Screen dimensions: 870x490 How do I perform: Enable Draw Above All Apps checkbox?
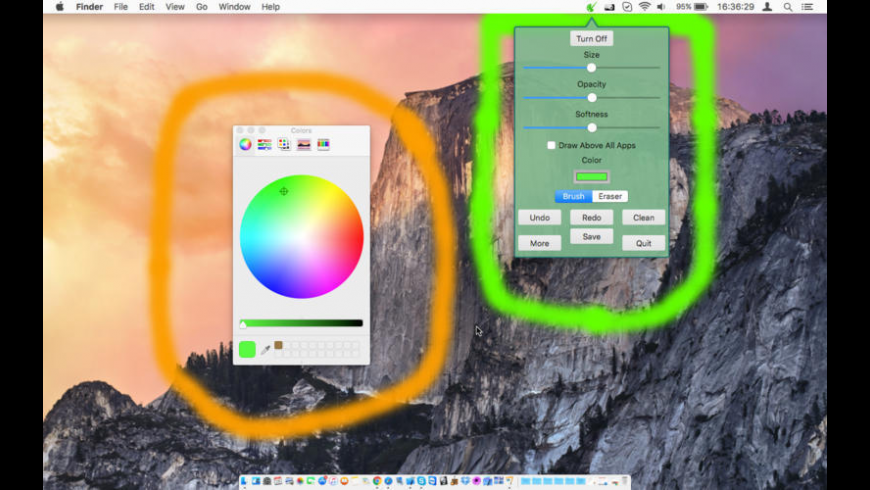551,145
